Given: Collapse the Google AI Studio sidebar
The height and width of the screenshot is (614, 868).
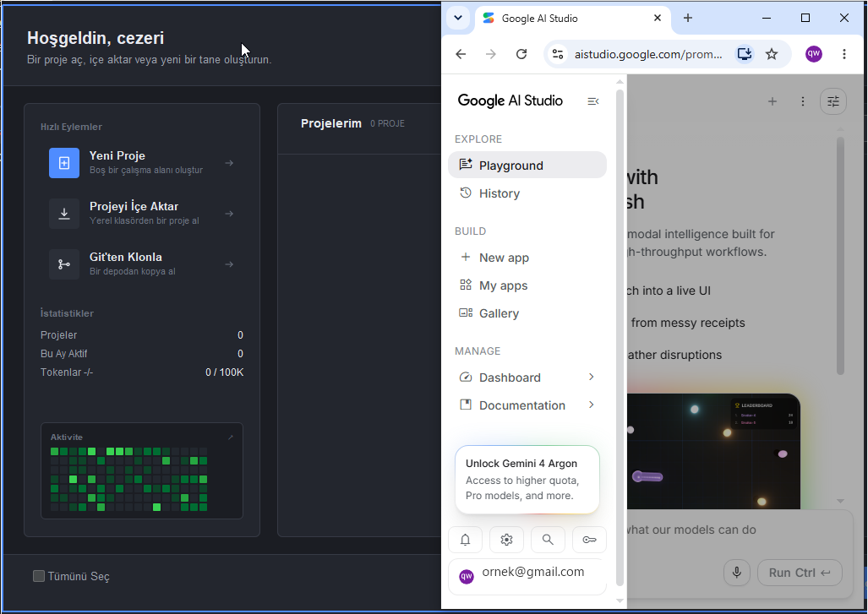Looking at the screenshot, I should pos(592,101).
